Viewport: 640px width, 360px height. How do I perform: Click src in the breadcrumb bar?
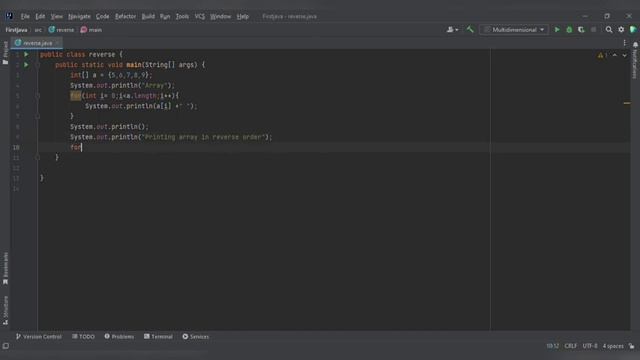click(38, 30)
